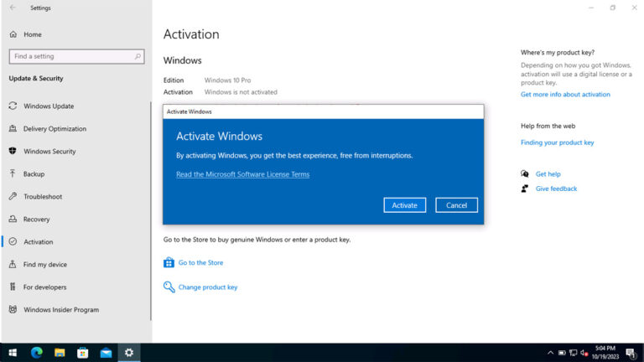Select the Windows Security shield icon
This screenshot has width=644, height=362.
tap(13, 152)
